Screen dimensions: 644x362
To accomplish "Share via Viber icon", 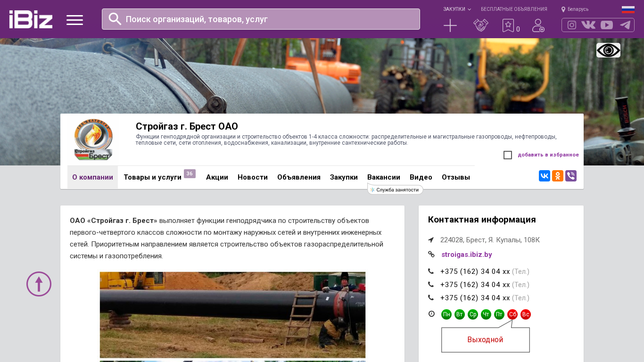I will point(571,176).
